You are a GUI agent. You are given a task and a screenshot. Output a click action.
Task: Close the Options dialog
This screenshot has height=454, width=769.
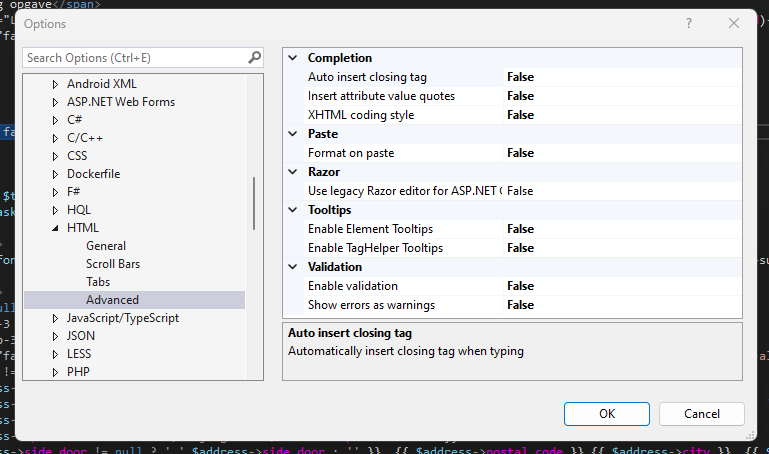click(734, 23)
